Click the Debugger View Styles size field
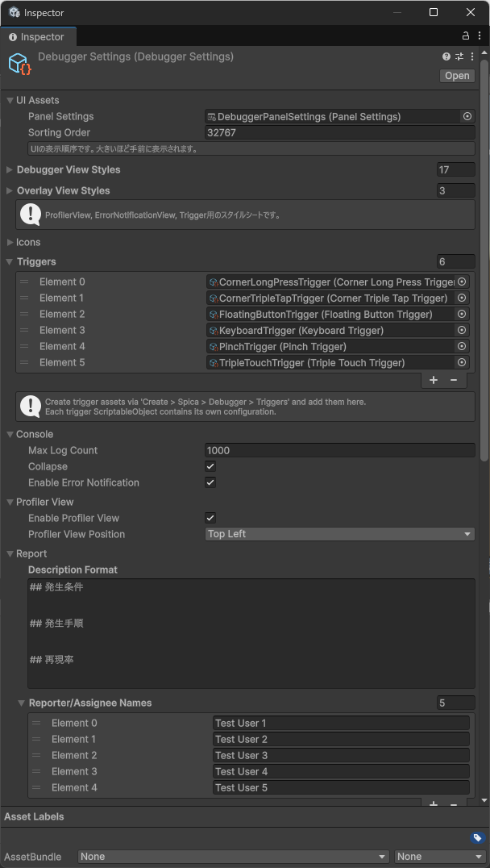 click(x=455, y=169)
